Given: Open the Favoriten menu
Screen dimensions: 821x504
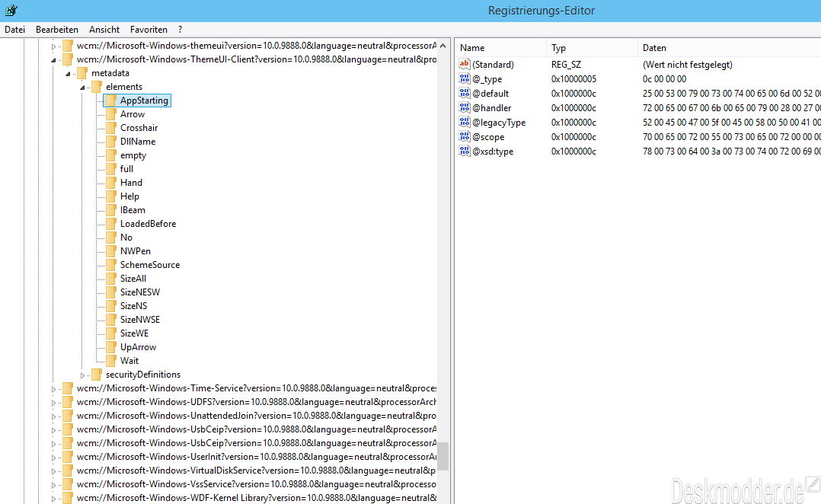Looking at the screenshot, I should coord(149,30).
